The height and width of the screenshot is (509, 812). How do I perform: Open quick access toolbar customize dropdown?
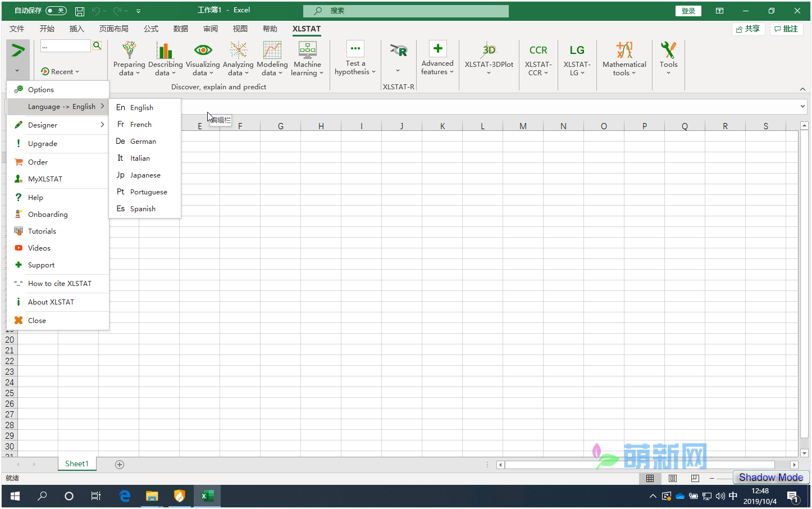coord(139,11)
